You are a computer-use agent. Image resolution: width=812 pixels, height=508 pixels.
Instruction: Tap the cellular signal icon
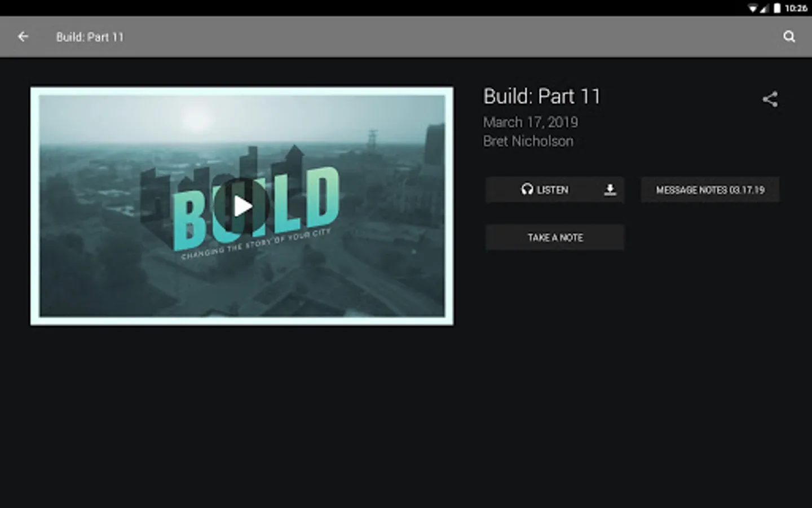764,8
